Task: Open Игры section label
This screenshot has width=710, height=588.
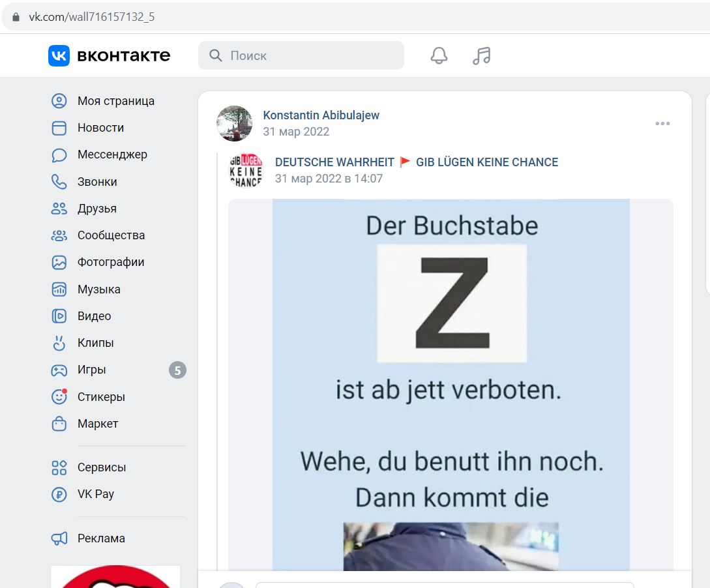Action: 91,370
